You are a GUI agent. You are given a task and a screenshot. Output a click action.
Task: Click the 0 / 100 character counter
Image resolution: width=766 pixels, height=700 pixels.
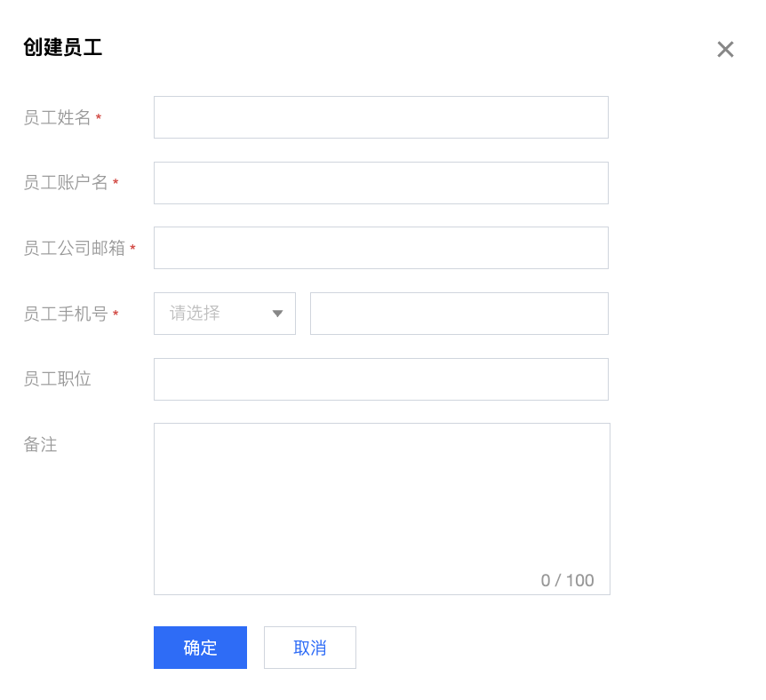tap(567, 581)
